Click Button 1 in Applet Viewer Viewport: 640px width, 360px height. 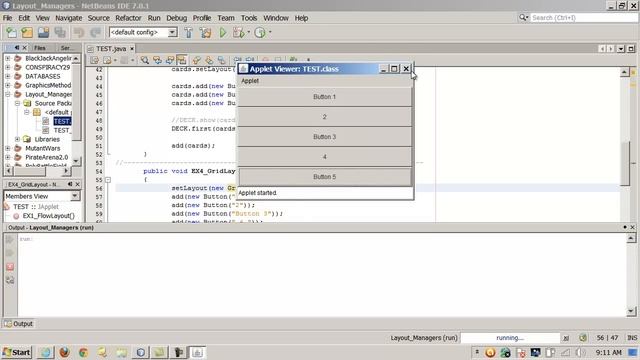tap(324, 97)
